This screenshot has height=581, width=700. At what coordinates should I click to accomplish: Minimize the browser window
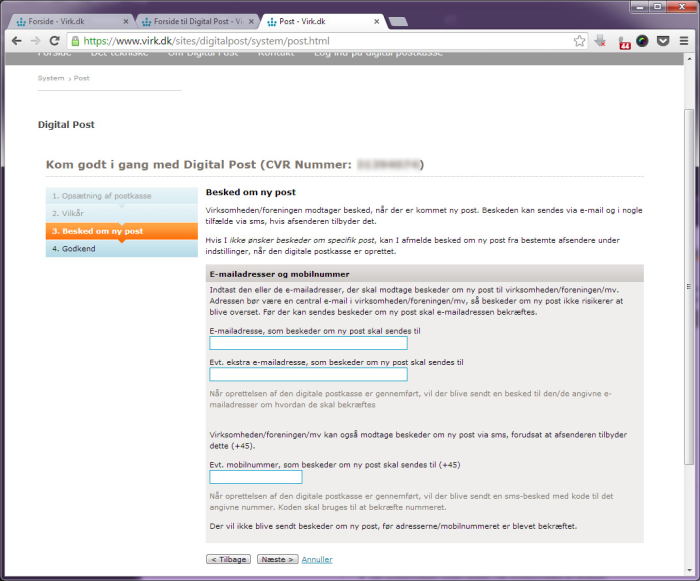pyautogui.click(x=640, y=6)
